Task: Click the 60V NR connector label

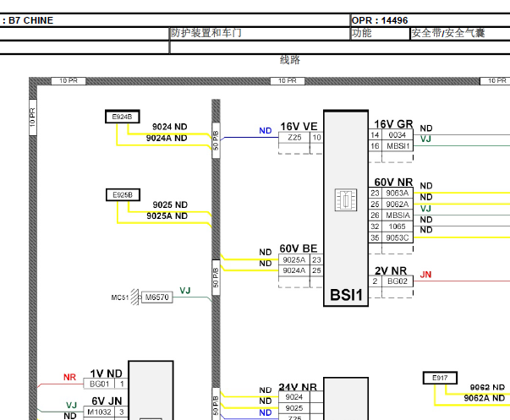Action: [393, 182]
